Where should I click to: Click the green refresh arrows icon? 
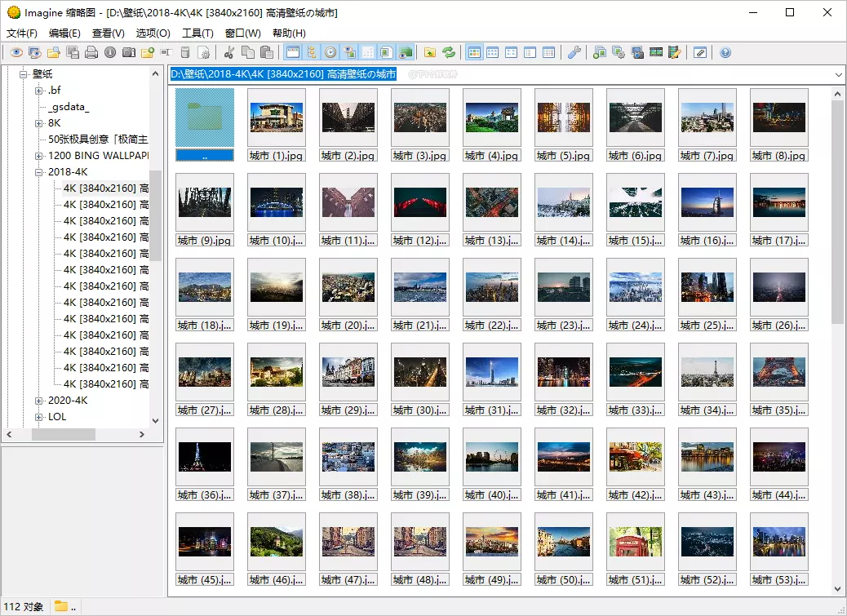point(448,52)
